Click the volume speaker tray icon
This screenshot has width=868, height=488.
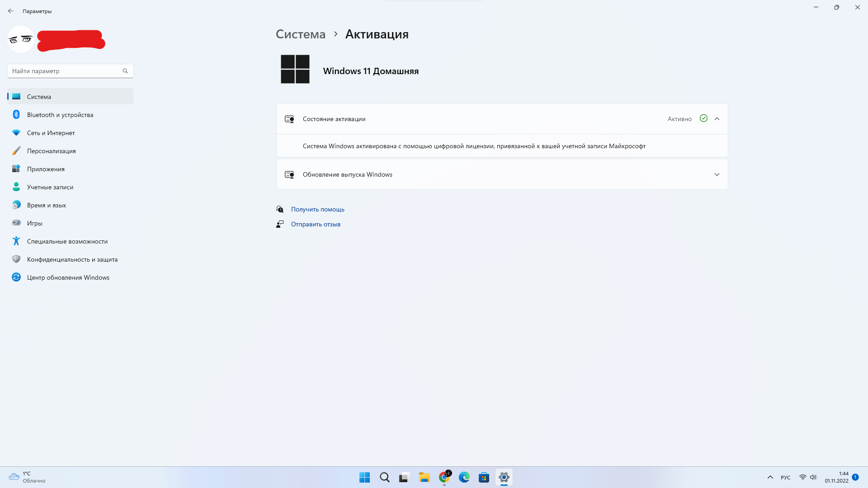813,477
